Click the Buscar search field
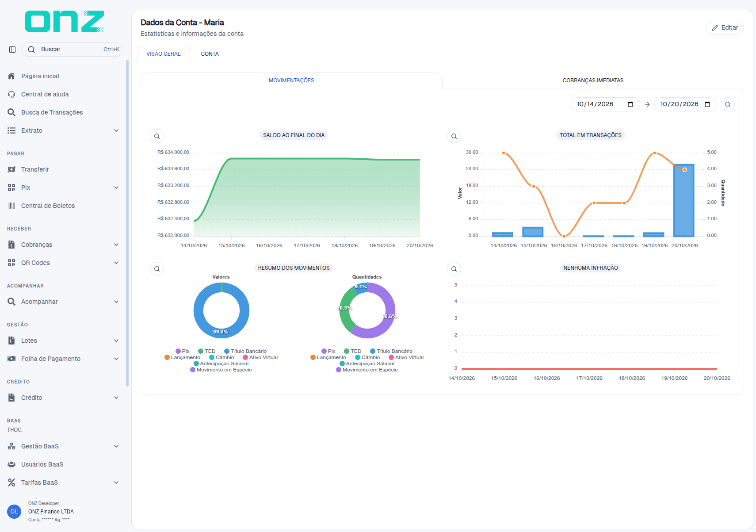The width and height of the screenshot is (756, 532). coord(73,50)
